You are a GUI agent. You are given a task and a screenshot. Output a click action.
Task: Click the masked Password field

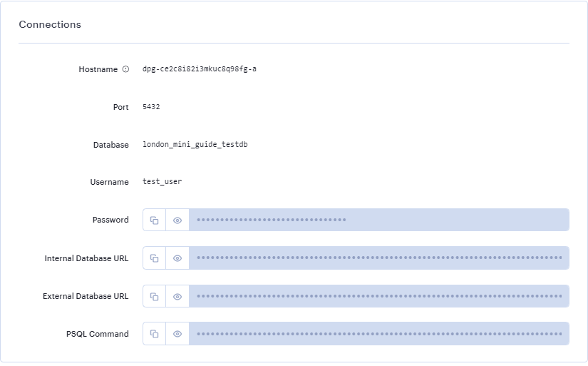coord(378,220)
